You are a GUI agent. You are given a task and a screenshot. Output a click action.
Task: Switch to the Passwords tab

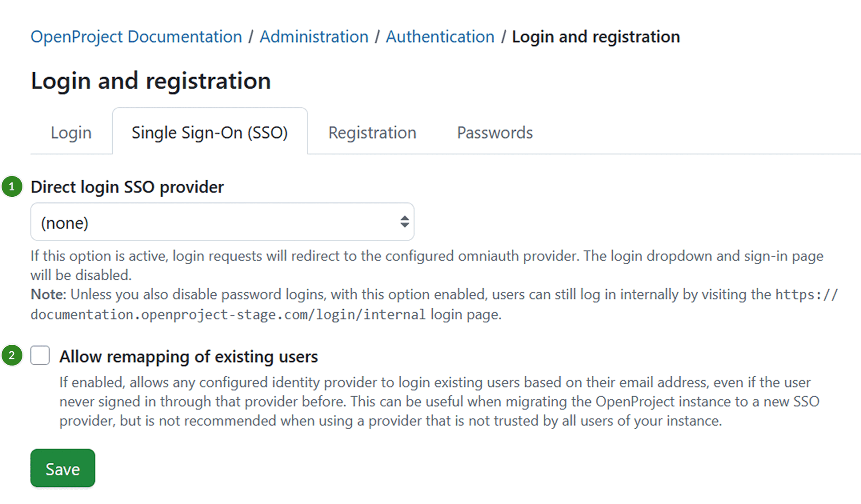(x=494, y=133)
